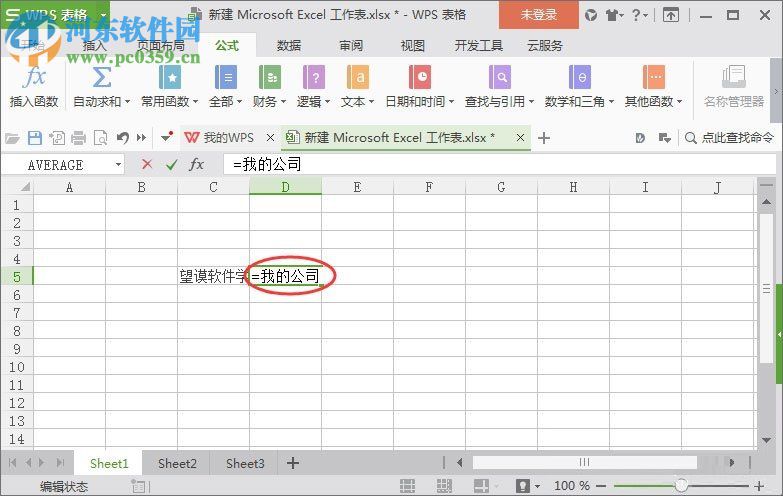Click the 未登录 (not logged in) login button
The height and width of the screenshot is (496, 783).
(x=539, y=15)
